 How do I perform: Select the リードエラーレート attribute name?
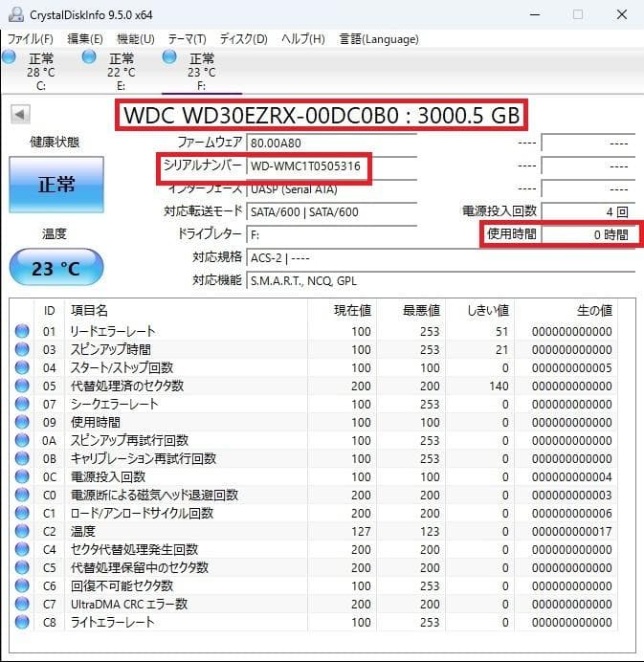pyautogui.click(x=113, y=331)
